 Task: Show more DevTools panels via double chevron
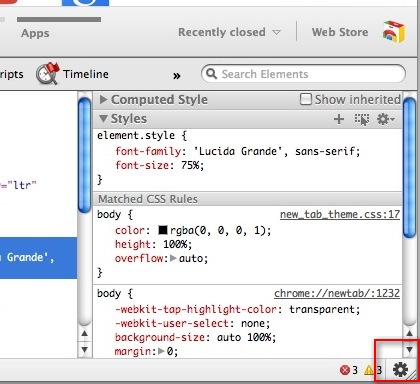(177, 76)
